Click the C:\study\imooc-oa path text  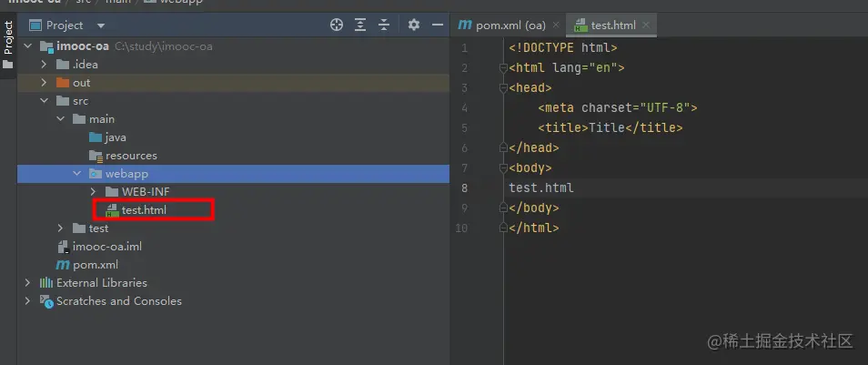click(163, 46)
